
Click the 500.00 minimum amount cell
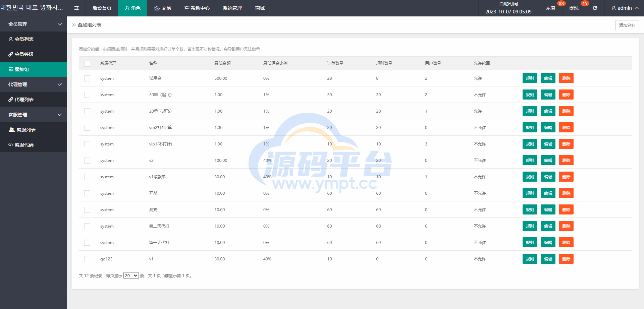pyautogui.click(x=221, y=78)
